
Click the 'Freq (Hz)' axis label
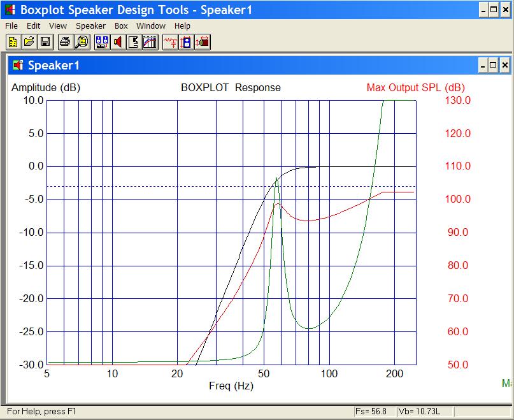point(231,386)
